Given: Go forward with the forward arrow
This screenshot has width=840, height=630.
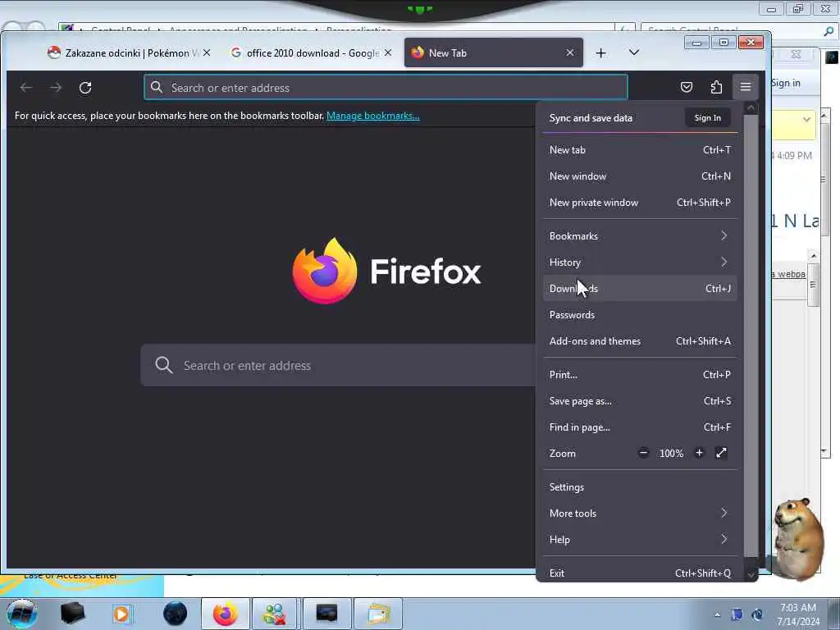Looking at the screenshot, I should (x=56, y=87).
